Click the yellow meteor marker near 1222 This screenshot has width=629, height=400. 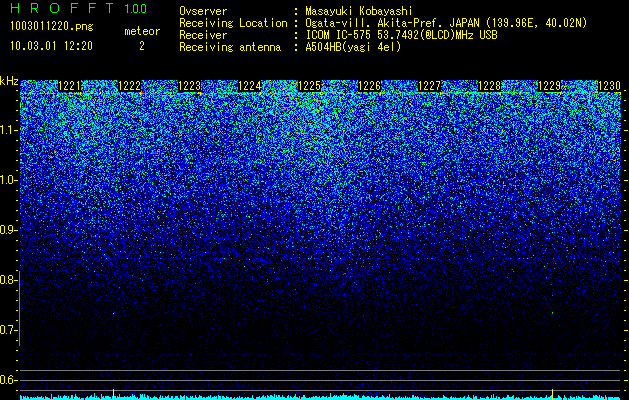tap(114, 394)
